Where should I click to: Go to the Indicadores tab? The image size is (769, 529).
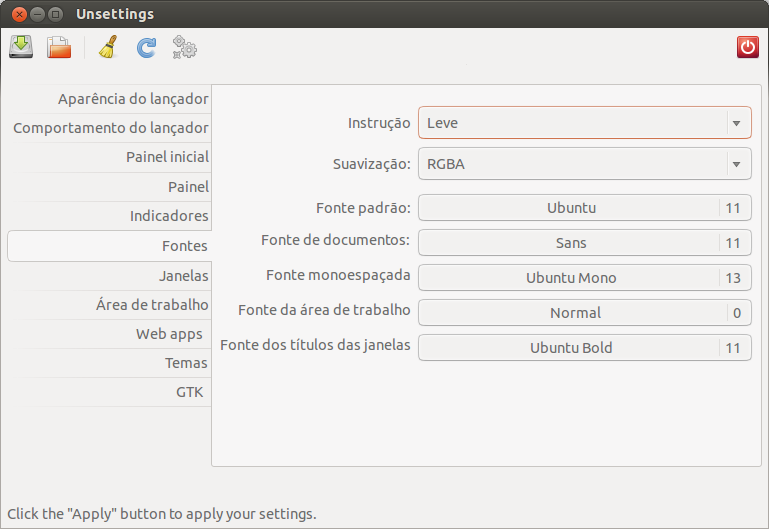(x=169, y=216)
